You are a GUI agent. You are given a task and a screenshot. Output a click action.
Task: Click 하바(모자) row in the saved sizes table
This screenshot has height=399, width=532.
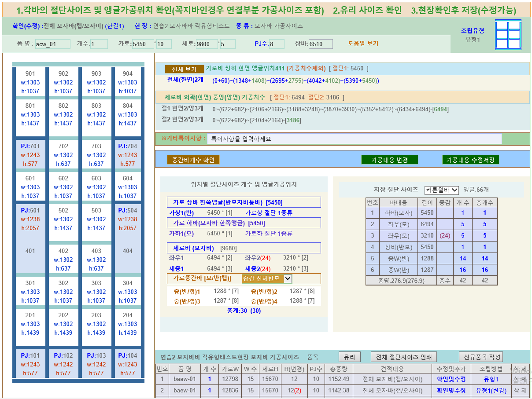coord(432,212)
